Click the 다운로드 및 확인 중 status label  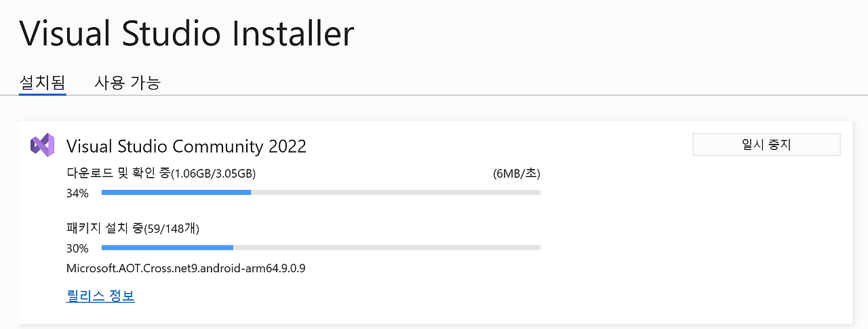(x=118, y=174)
